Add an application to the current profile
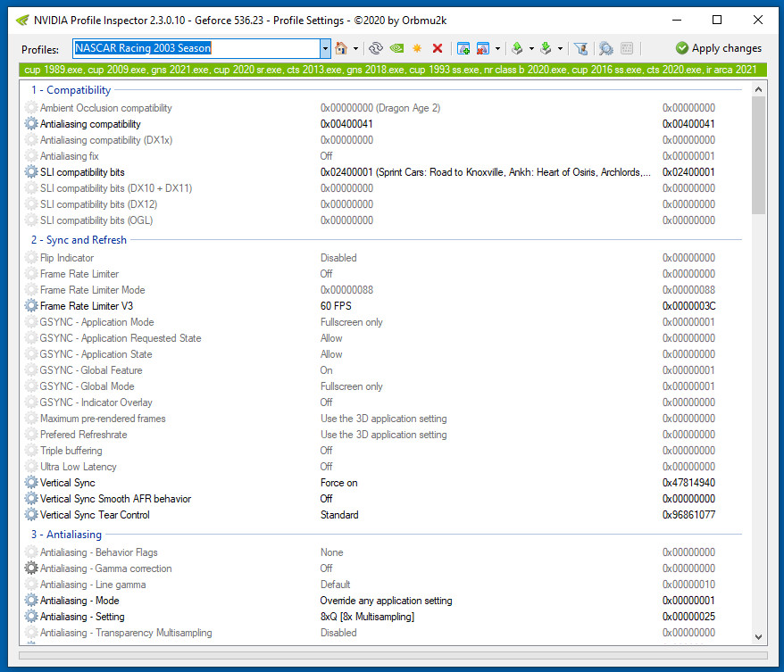784x672 pixels. [463, 48]
